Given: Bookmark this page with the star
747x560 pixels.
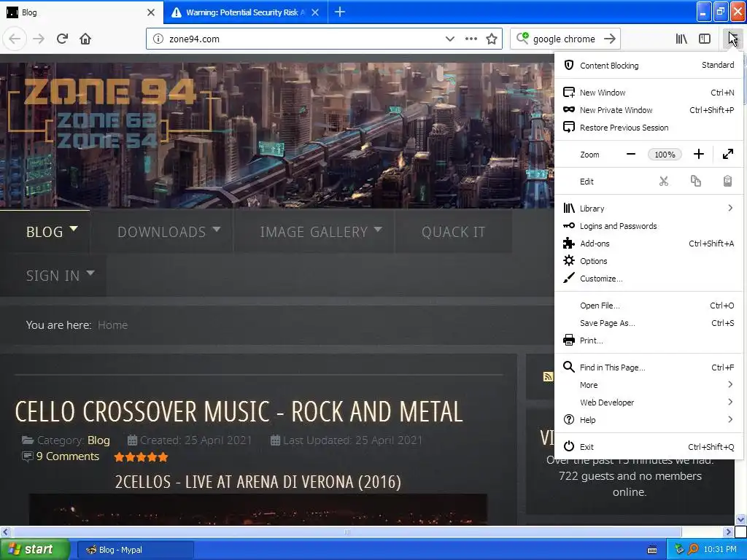Looking at the screenshot, I should click(x=492, y=39).
